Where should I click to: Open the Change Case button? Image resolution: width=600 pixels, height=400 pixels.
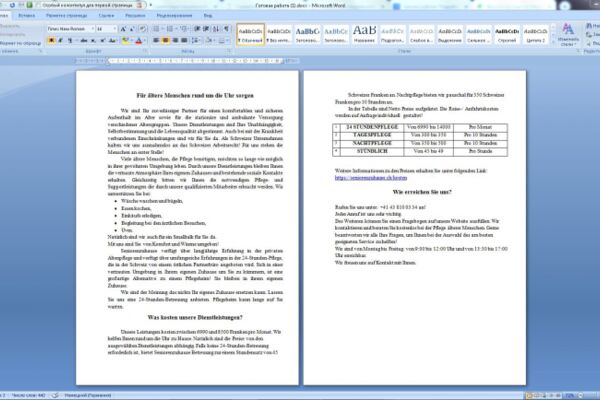[112, 41]
